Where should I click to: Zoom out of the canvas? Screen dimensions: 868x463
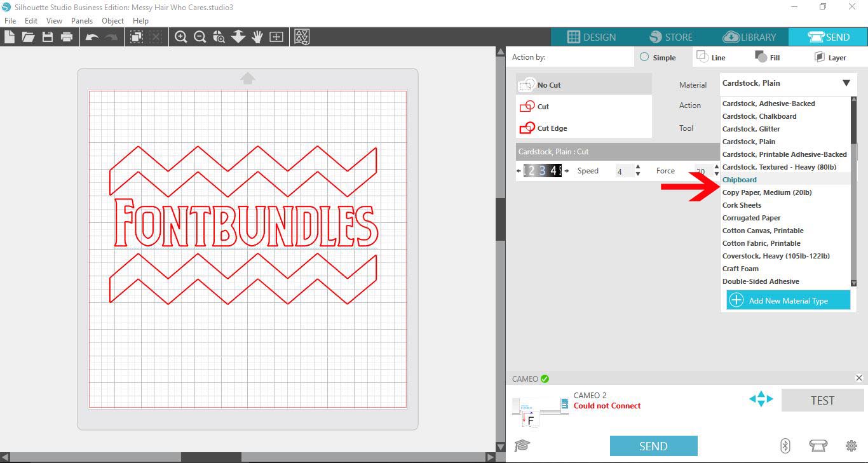tap(200, 37)
